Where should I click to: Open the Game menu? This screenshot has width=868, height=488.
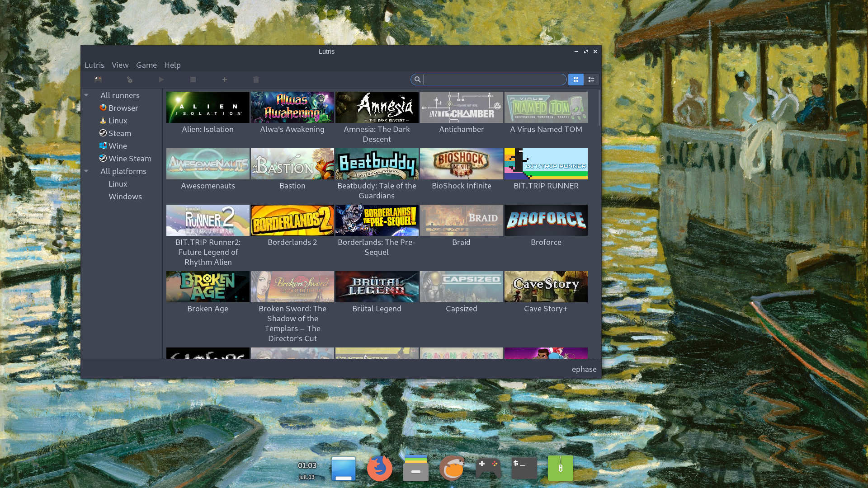point(146,65)
